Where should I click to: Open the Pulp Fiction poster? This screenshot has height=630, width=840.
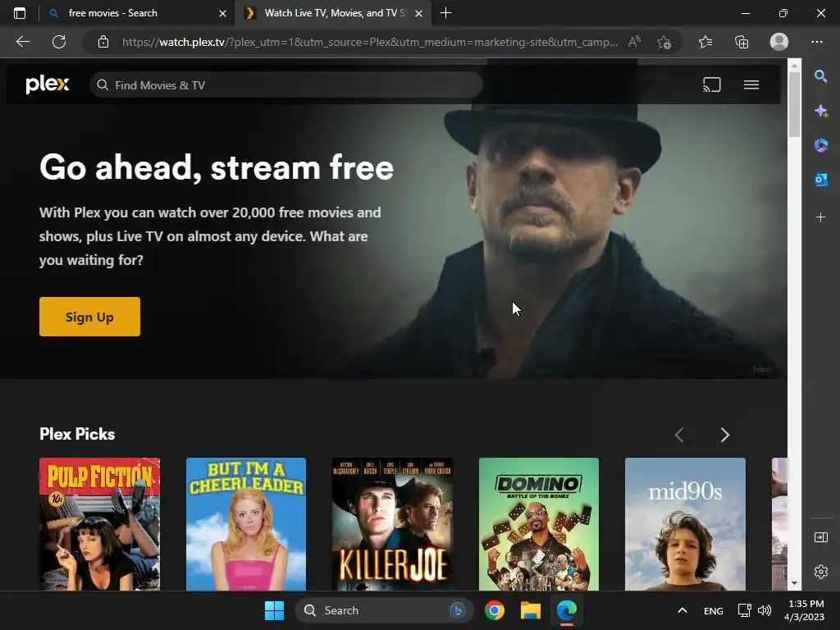99,524
